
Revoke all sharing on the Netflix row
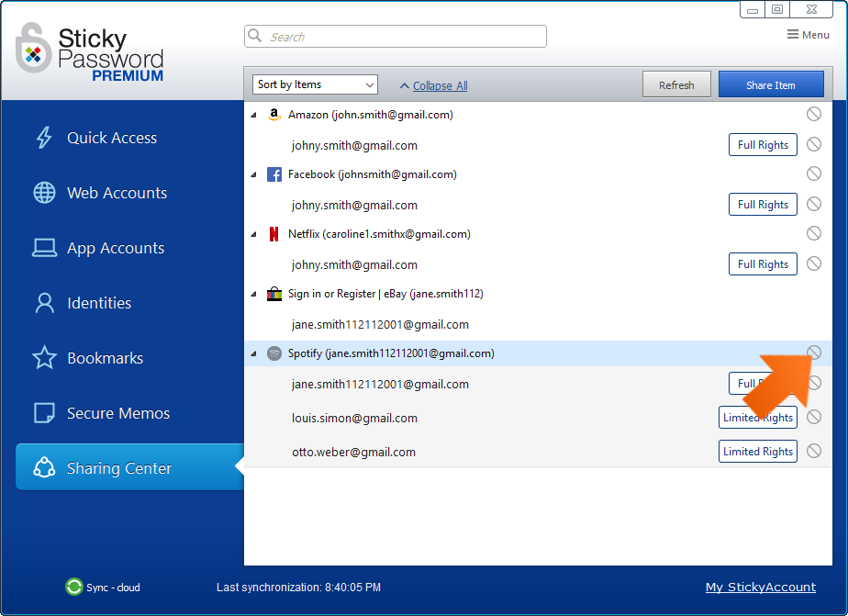[x=814, y=233]
